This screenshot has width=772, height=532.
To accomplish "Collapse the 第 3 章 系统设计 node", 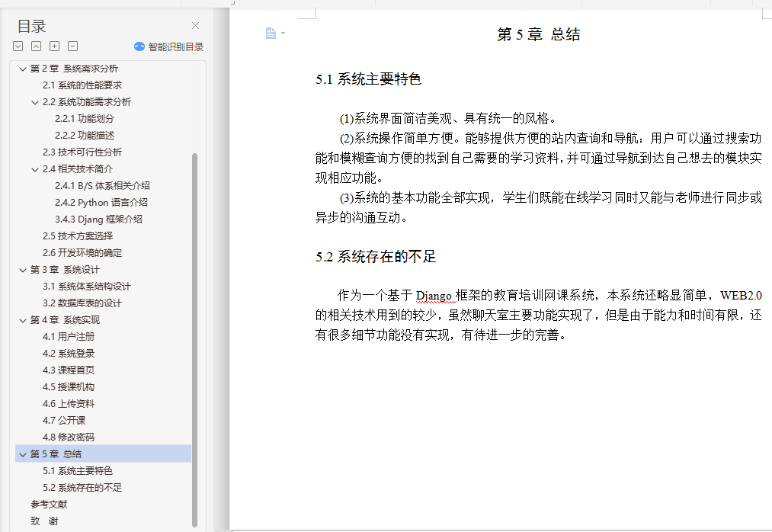I will click(x=23, y=270).
